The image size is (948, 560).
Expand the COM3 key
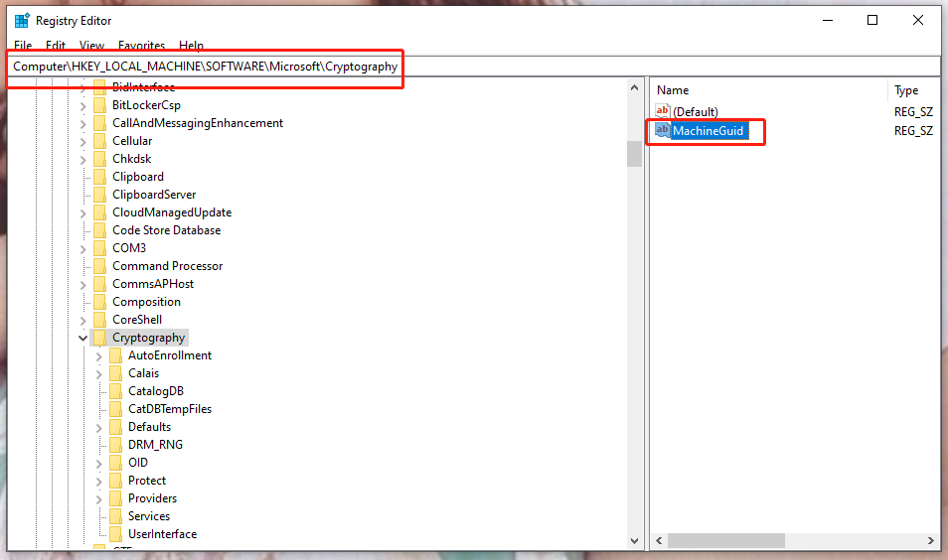82,249
